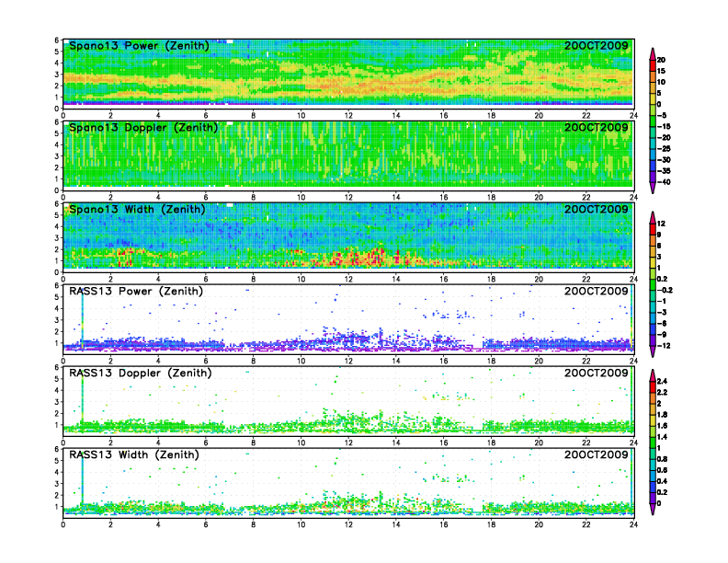This screenshot has width=728, height=563.
Task: Click the -35 label on the top colorbar
Action: pyautogui.click(x=664, y=171)
